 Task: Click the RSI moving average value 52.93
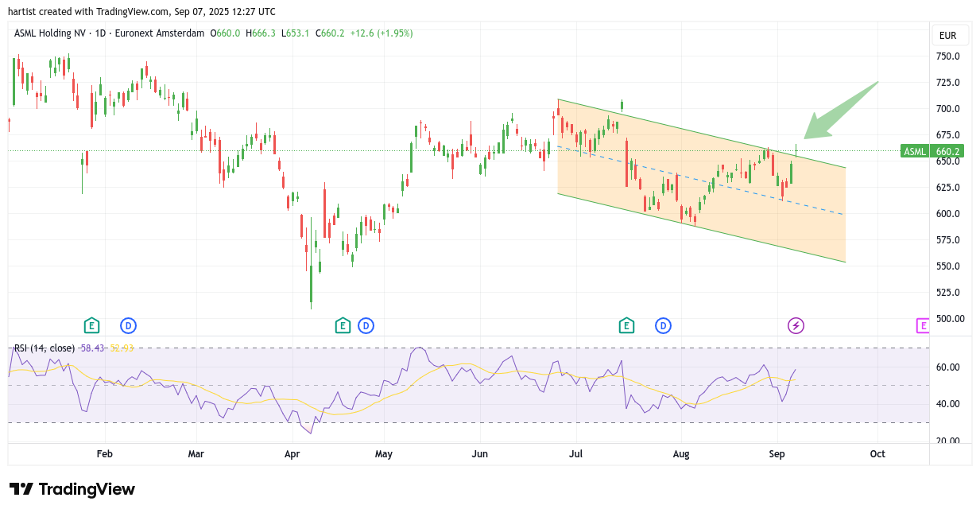(x=122, y=348)
